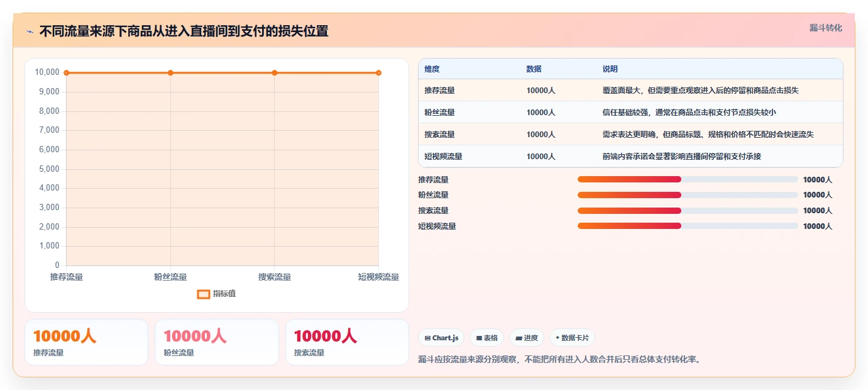Screen dimensions: 868x390
Task: Select the 推荐流量 cell in the table
Action: [439, 91]
